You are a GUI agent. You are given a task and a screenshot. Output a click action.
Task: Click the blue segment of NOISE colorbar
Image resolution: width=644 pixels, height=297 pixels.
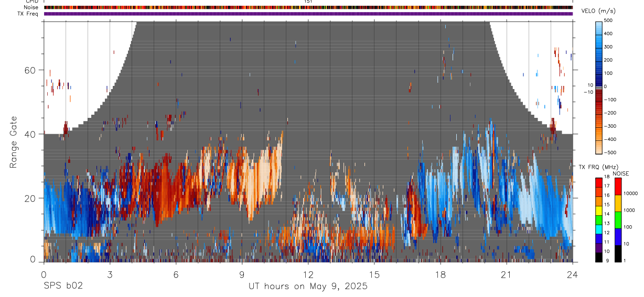pos(618,236)
